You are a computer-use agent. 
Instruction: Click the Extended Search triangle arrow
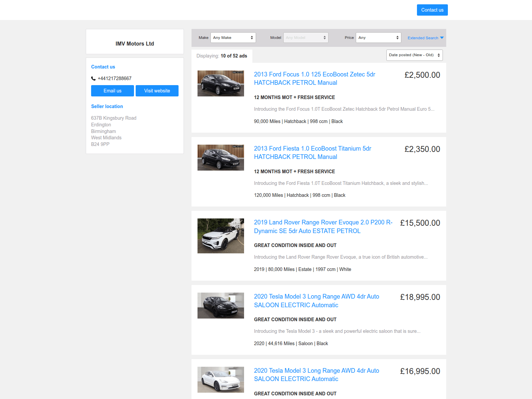[442, 38]
